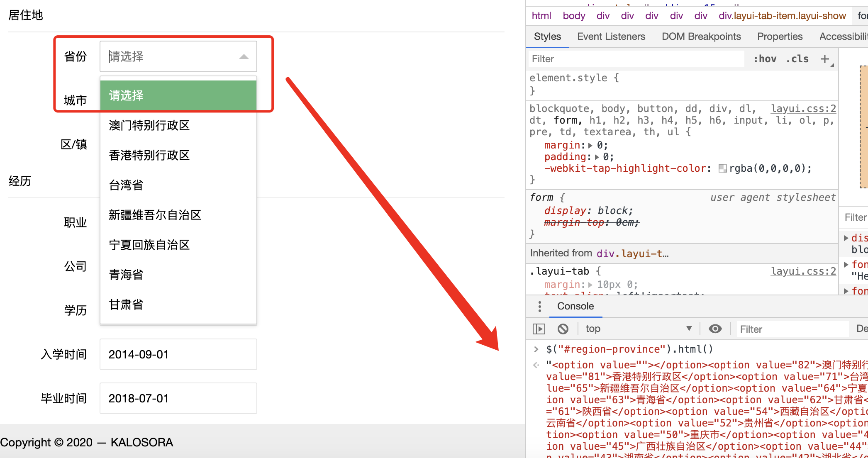Switch to the Properties tab
The width and height of the screenshot is (868, 458).
[x=779, y=37]
